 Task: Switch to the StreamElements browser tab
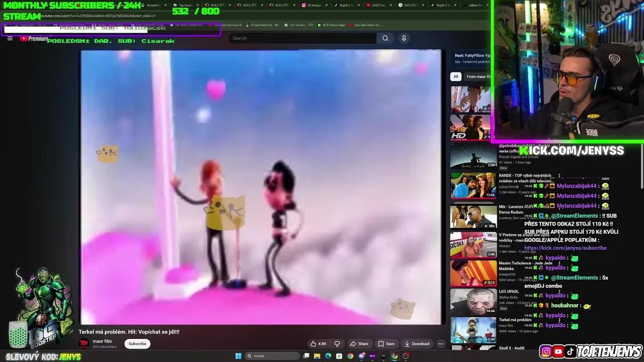(153, 5)
